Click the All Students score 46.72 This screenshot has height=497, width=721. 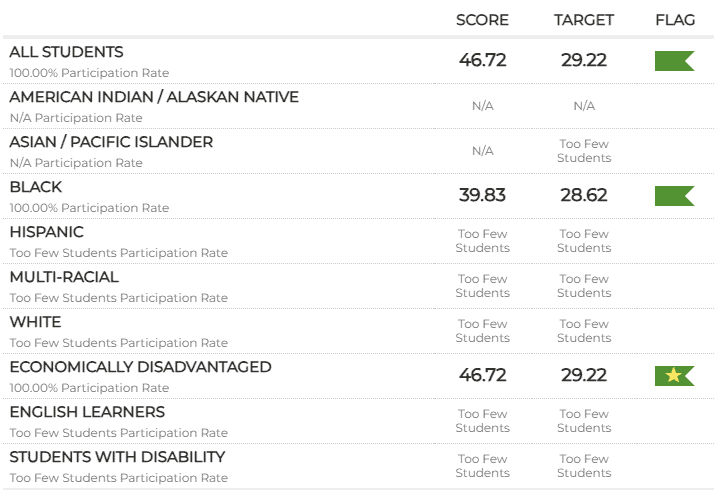pos(482,60)
